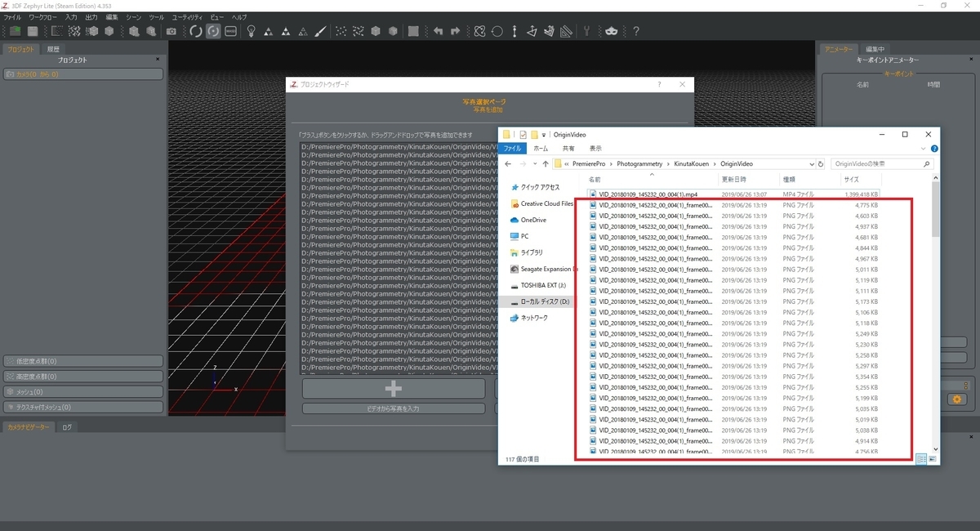
Task: Open help question mark icon in toolbar
Action: tap(635, 31)
